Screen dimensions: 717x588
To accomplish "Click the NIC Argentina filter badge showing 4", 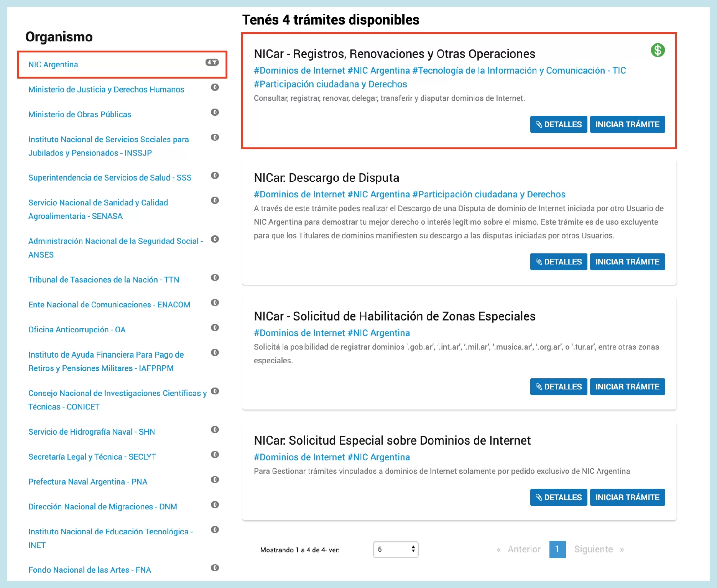I will click(212, 62).
